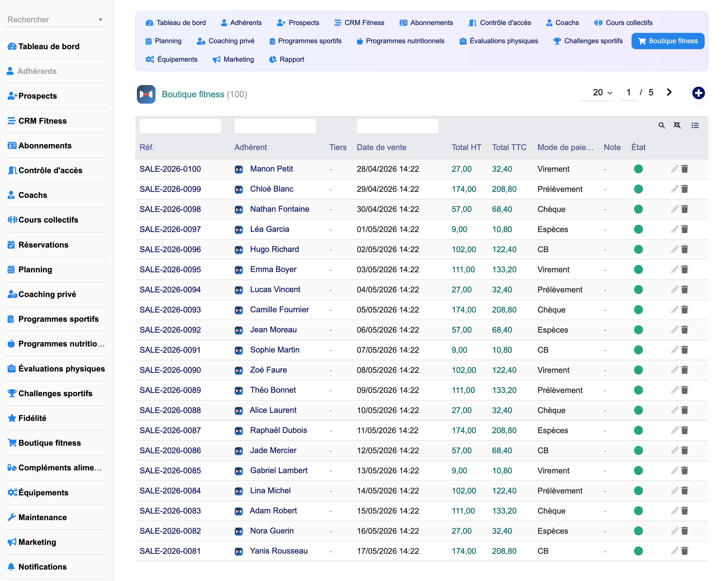This screenshot has height=581, width=728.
Task: Edit sale SALE-2026-0097 with pencil icon
Action: pos(674,229)
